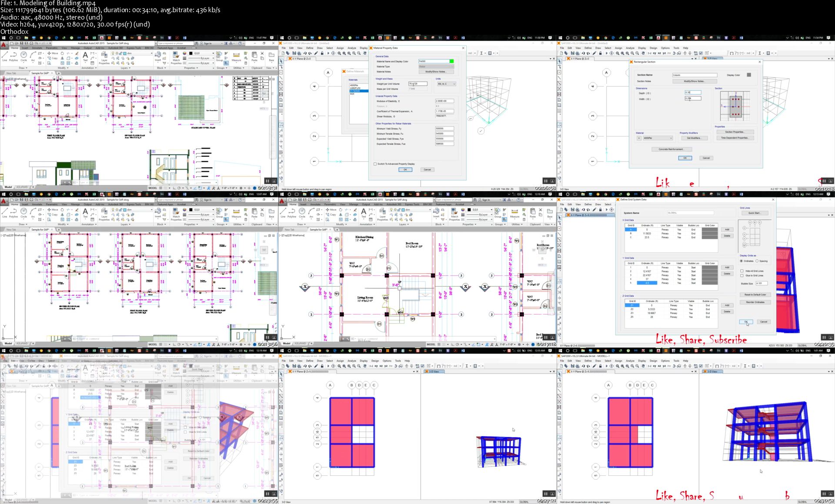The image size is (835, 504).
Task: Open the Units KN, m, C dropdown
Action: pos(447,84)
